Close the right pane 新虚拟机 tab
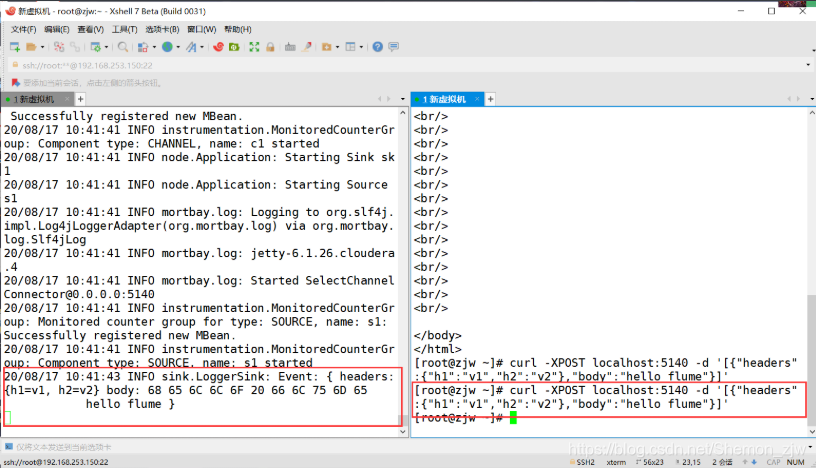Screen dimensions: 816x468 coord(477,99)
